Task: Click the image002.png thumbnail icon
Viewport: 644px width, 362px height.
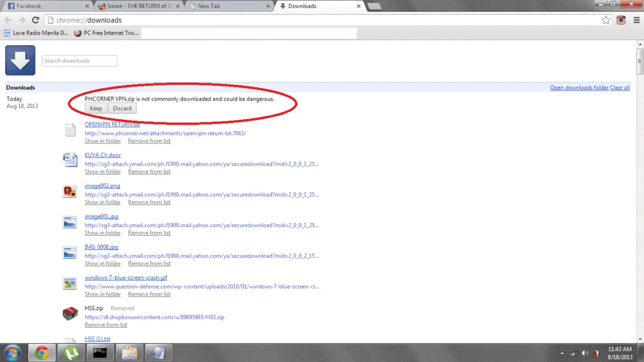Action: pos(70,191)
